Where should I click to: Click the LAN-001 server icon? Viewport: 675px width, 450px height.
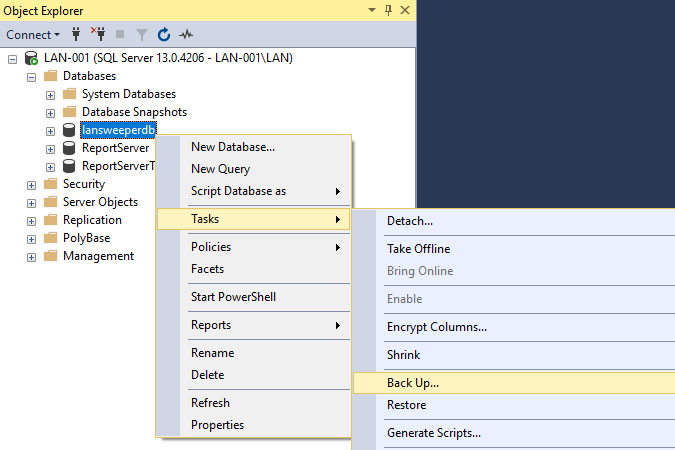[31, 59]
